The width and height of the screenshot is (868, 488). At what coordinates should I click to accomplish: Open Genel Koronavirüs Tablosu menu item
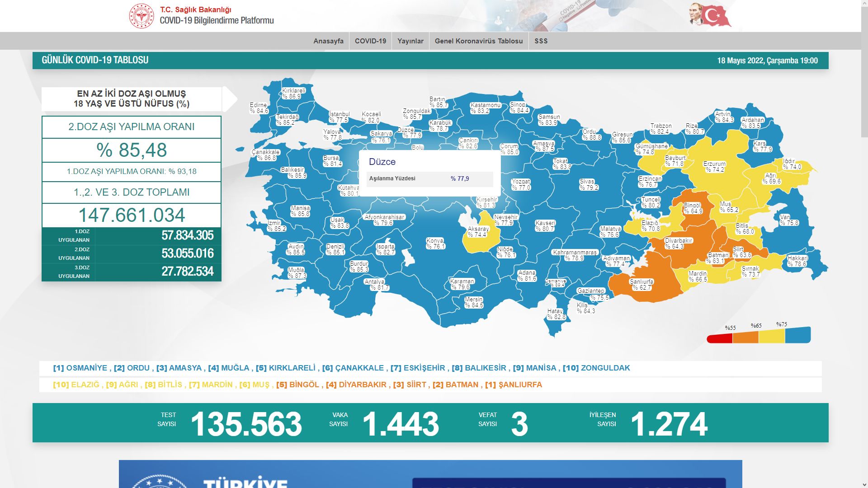[479, 41]
